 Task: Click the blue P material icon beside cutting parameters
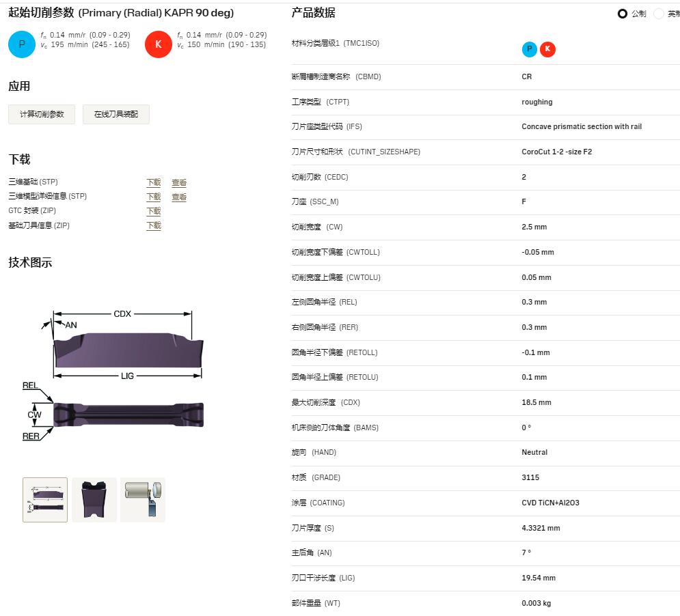click(21, 44)
